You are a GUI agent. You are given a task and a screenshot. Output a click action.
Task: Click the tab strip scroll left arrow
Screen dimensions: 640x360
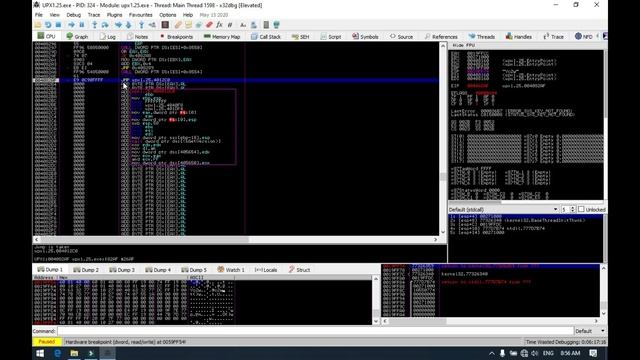coord(598,36)
